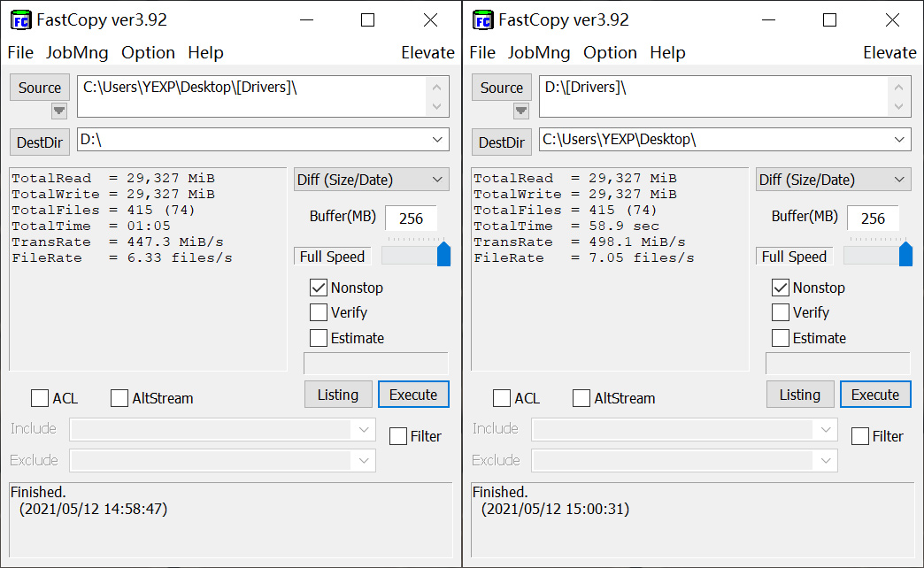Click speed slider thumb in right window
The height and width of the screenshot is (568, 924).
905,254
